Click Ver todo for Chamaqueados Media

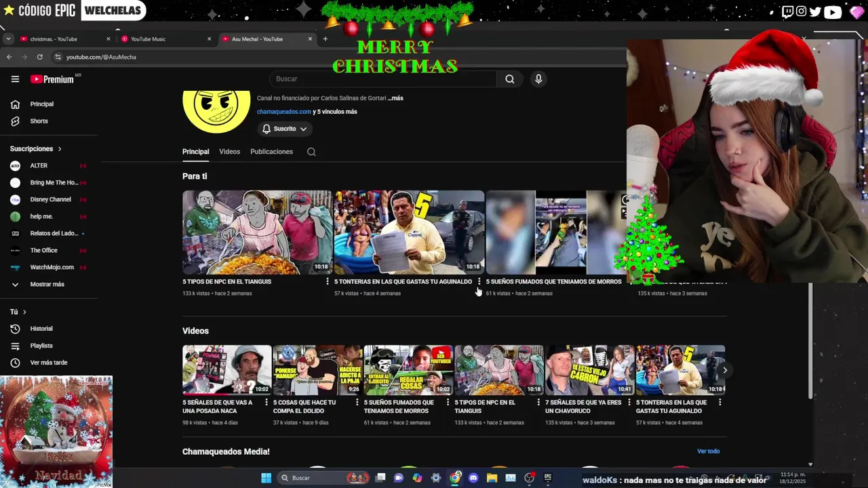click(708, 451)
